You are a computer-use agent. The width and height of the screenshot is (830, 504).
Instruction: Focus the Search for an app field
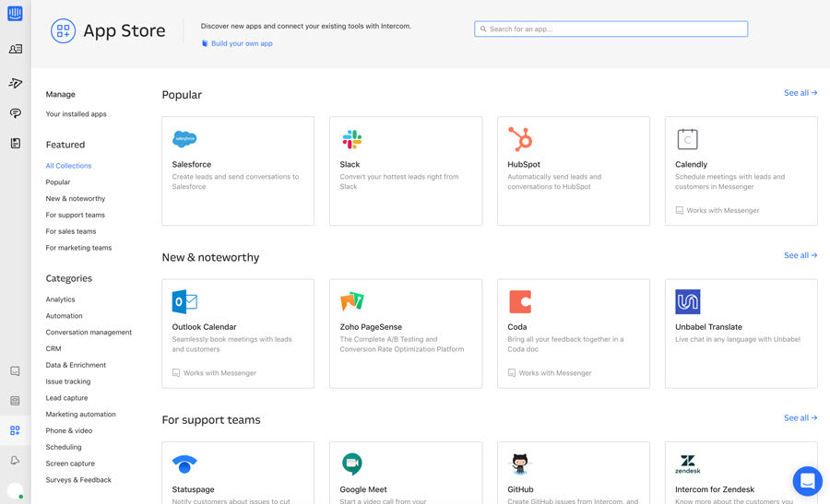click(x=611, y=29)
